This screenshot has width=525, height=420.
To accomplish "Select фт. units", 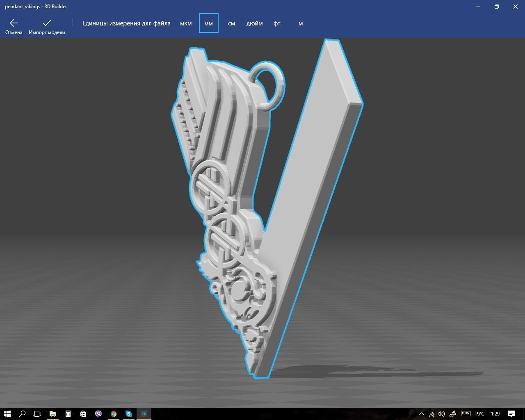I will point(278,23).
